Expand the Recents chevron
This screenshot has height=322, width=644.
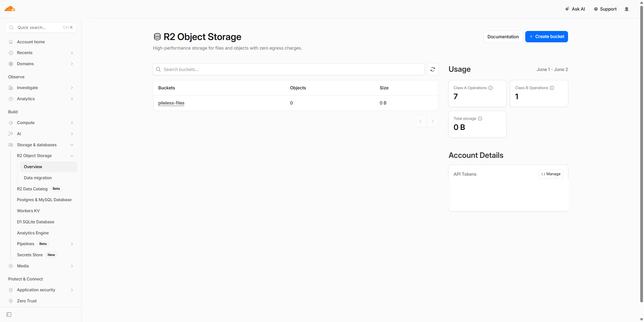pyautogui.click(x=72, y=53)
